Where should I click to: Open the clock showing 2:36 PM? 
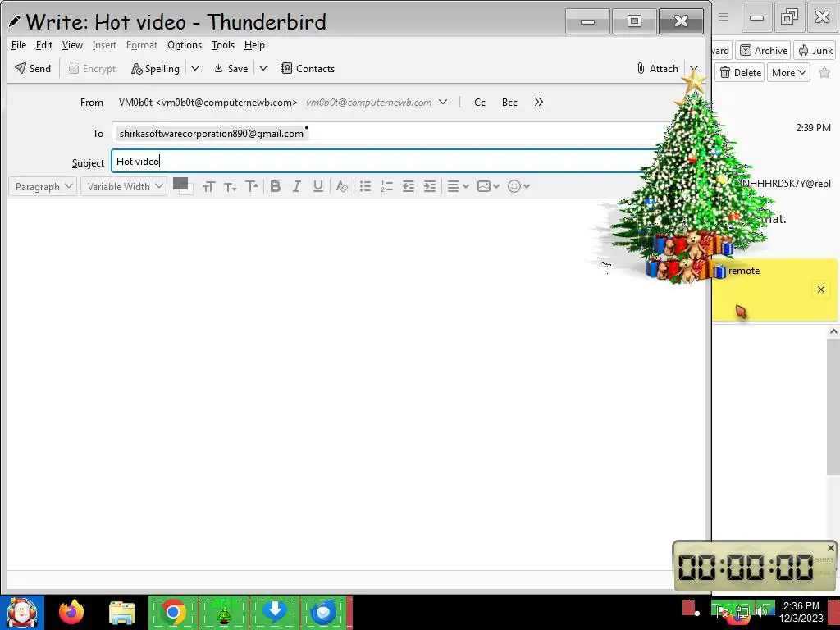pos(801,612)
